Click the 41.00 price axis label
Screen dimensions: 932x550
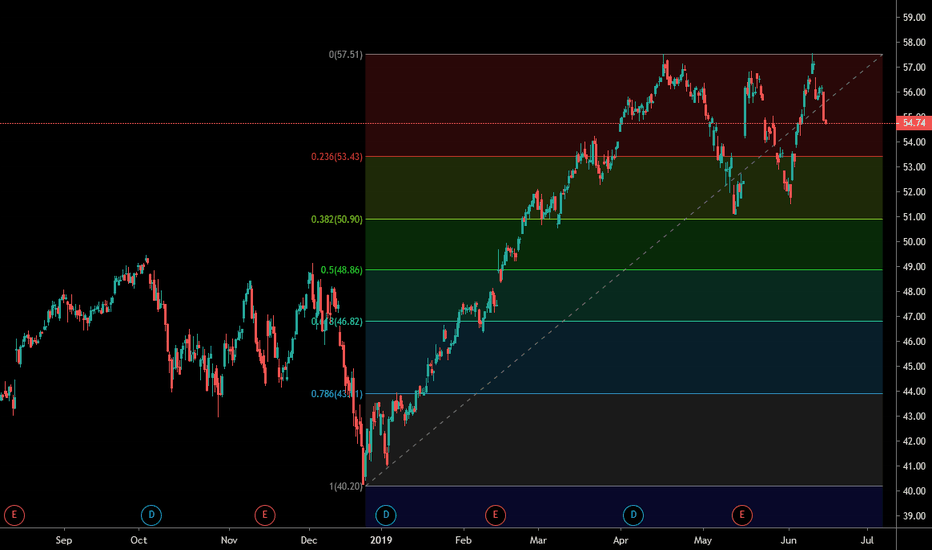click(x=914, y=467)
